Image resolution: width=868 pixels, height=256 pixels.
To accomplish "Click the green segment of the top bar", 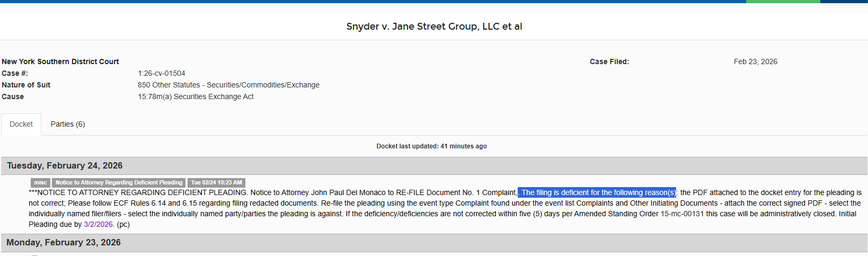I will [x=783, y=2].
